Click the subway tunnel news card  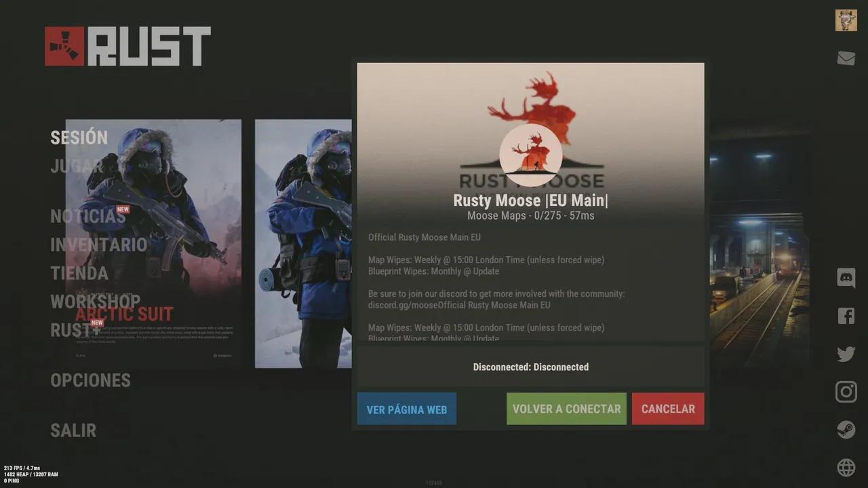pyautogui.click(x=759, y=244)
